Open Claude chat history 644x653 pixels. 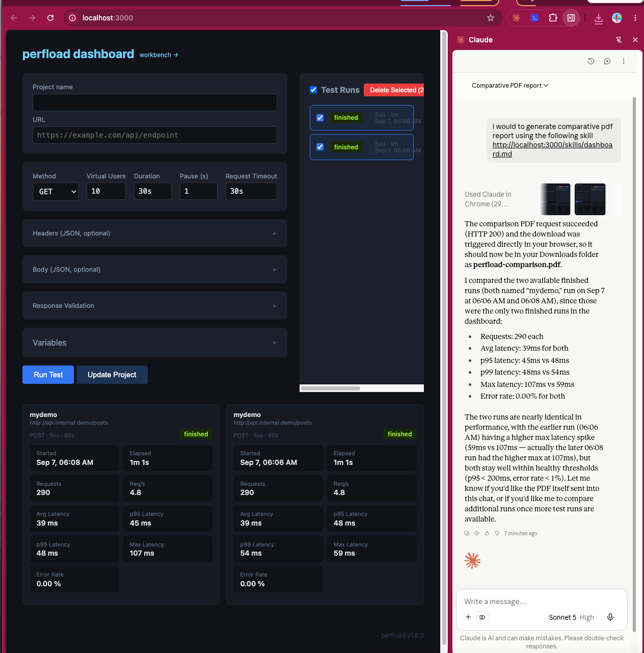(x=591, y=61)
